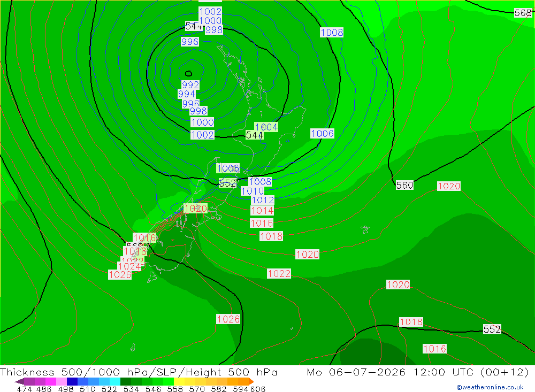Viewport: 535px width, 392px height.
Task: Click the '(00+12)' forecast step text
Action: tap(505, 372)
